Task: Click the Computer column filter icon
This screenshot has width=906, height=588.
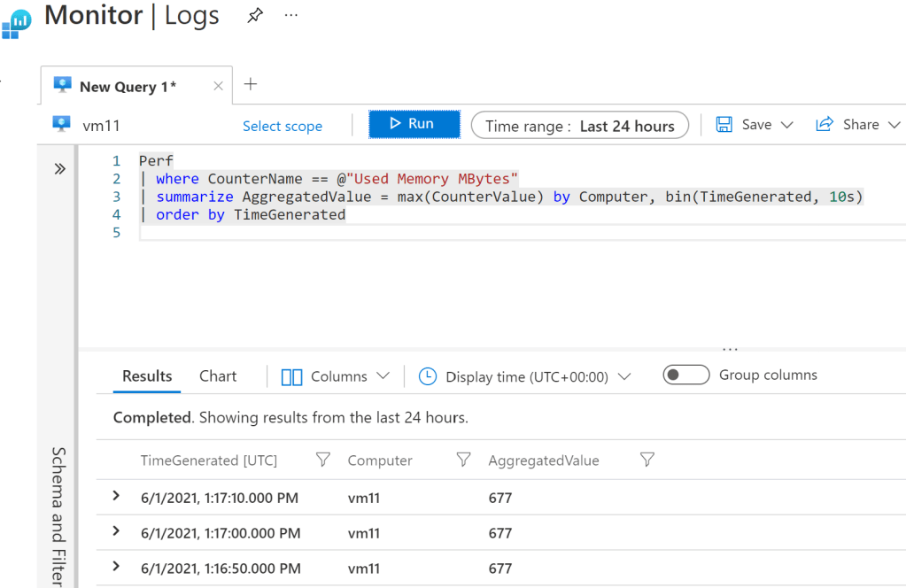Action: [x=462, y=460]
